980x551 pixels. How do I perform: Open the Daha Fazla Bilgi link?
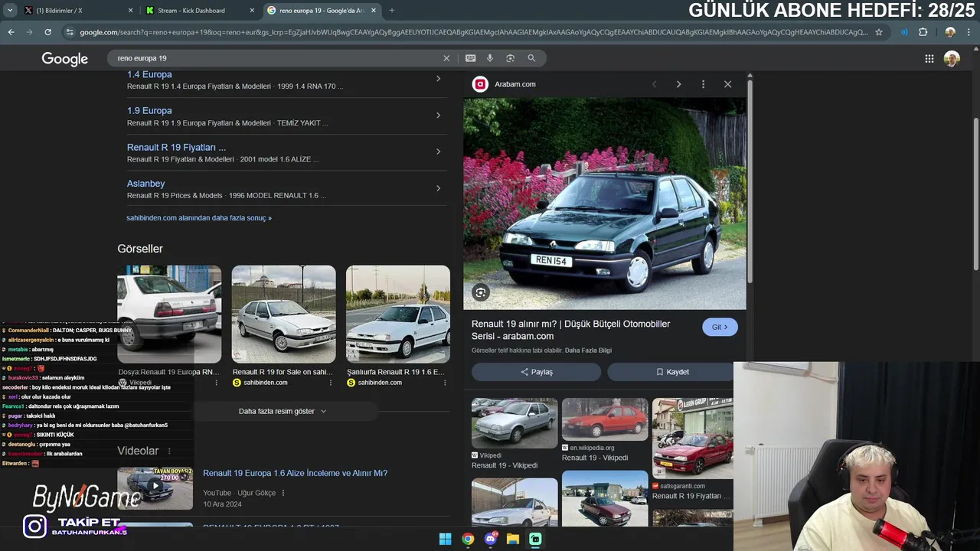point(588,350)
